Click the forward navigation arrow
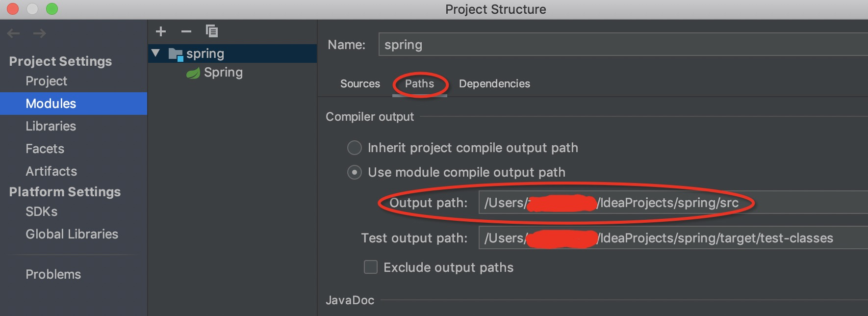 point(40,33)
